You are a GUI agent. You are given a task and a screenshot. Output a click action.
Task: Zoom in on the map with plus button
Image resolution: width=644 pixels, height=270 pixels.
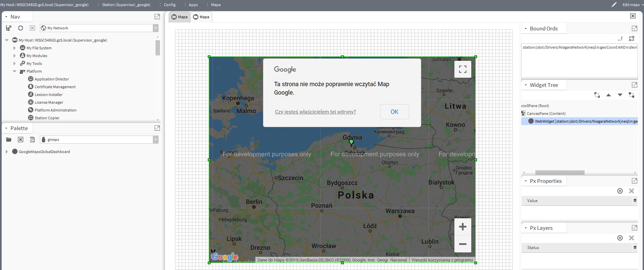pos(463,227)
